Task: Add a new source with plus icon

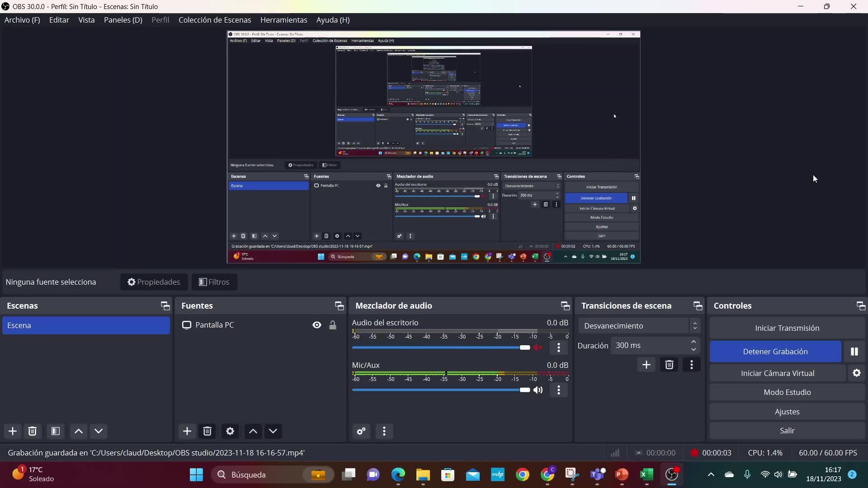Action: pyautogui.click(x=187, y=431)
